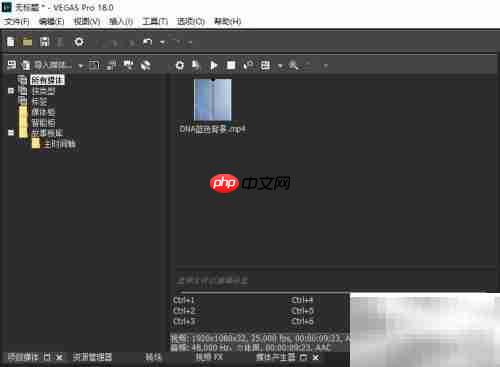Open the 编辑(E) menu
This screenshot has width=500, height=367.
[x=51, y=22]
